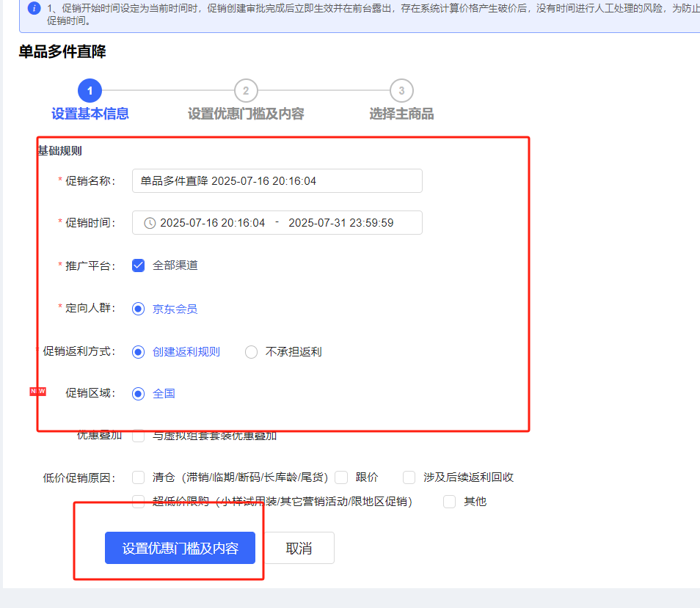This screenshot has width=700, height=608.
Task: Tick the 其他 reason checkbox
Action: click(x=449, y=502)
